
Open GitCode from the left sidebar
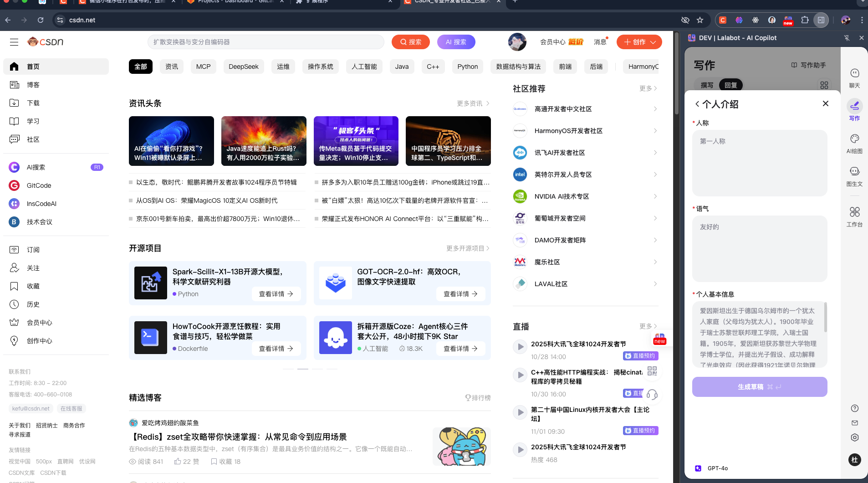click(x=38, y=185)
